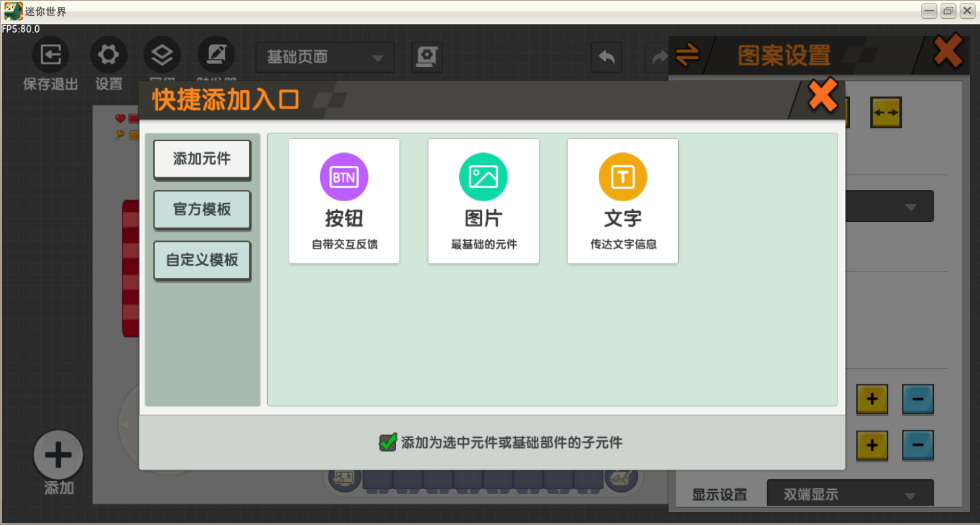Click the right hotbar tool icon
Image resolution: width=980 pixels, height=525 pixels.
pyautogui.click(x=620, y=479)
